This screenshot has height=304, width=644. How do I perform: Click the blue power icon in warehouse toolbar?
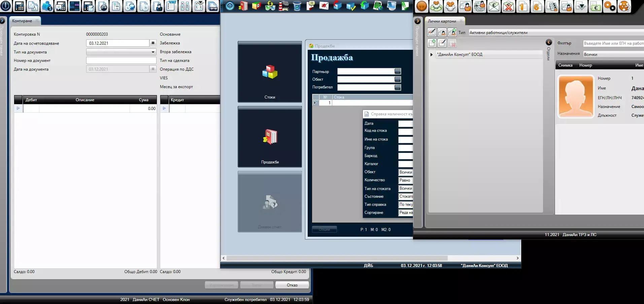pos(230,6)
